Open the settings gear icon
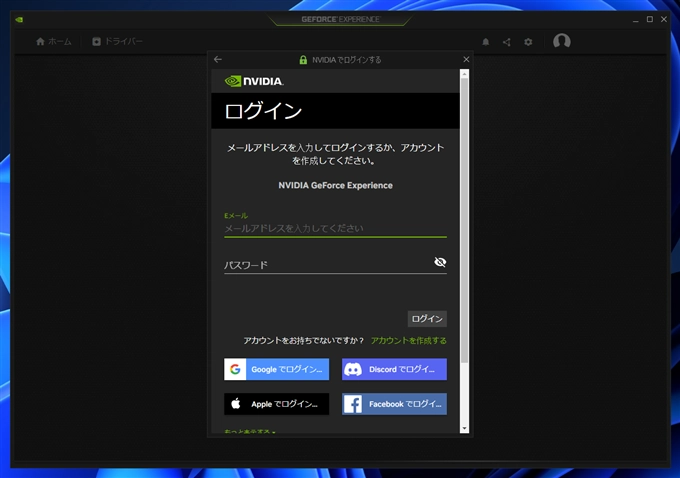Image resolution: width=680 pixels, height=478 pixels. [x=528, y=42]
